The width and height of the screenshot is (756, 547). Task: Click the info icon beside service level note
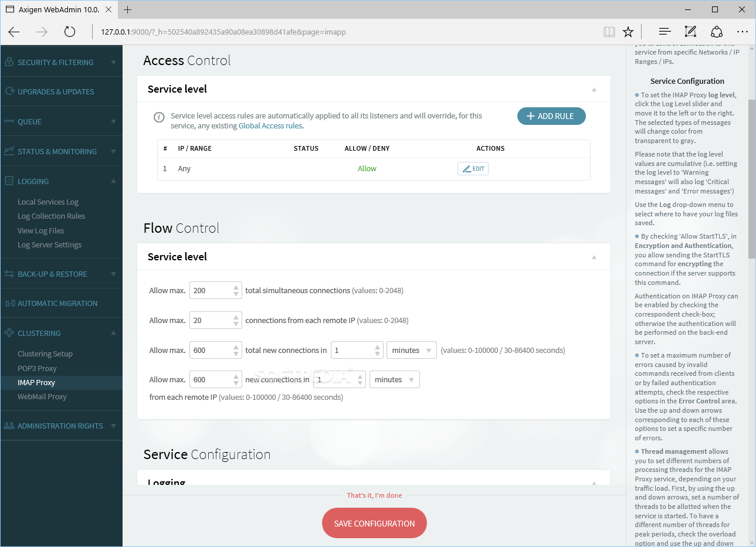(x=159, y=117)
